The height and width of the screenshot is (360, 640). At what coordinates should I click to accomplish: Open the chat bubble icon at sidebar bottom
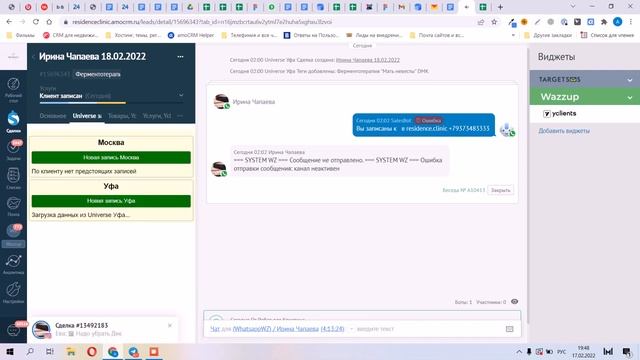pyautogui.click(x=13, y=330)
